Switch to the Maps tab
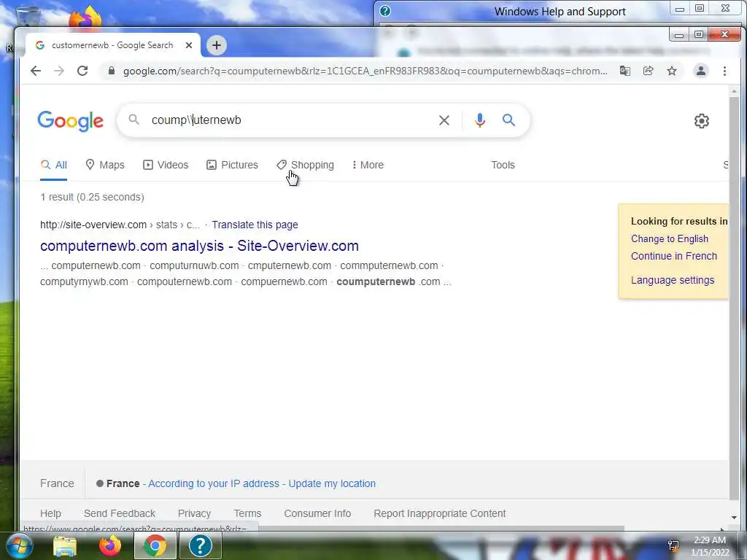This screenshot has height=560, width=747. tap(105, 165)
